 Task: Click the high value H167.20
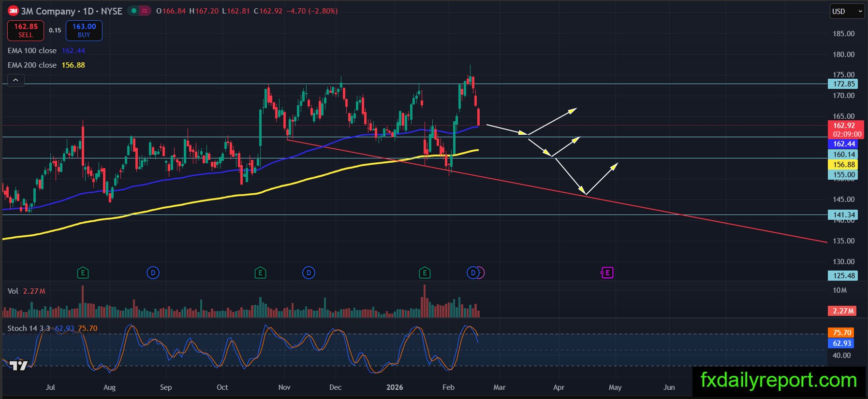point(204,11)
